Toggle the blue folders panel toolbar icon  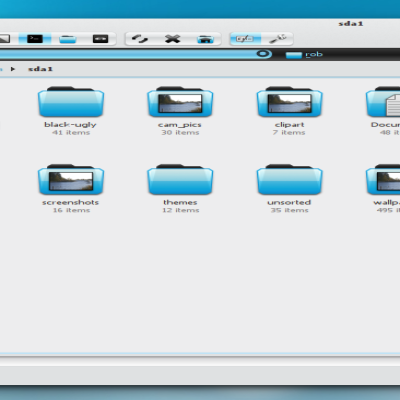tap(68, 39)
